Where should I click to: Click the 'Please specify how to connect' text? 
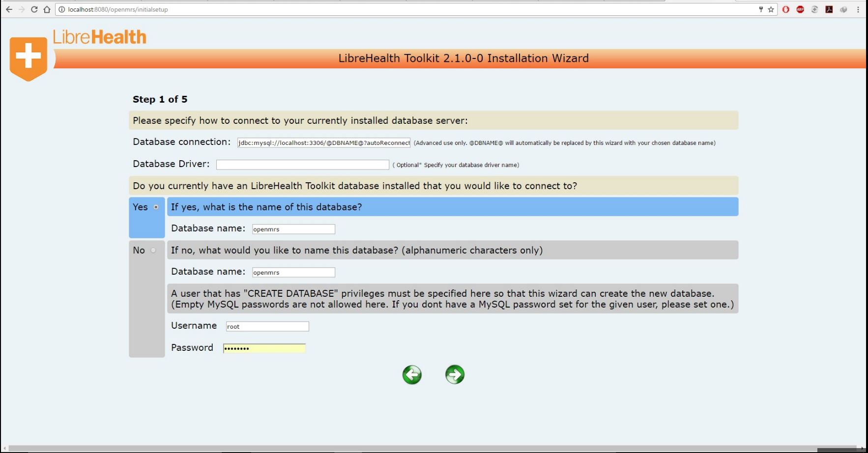coord(300,120)
